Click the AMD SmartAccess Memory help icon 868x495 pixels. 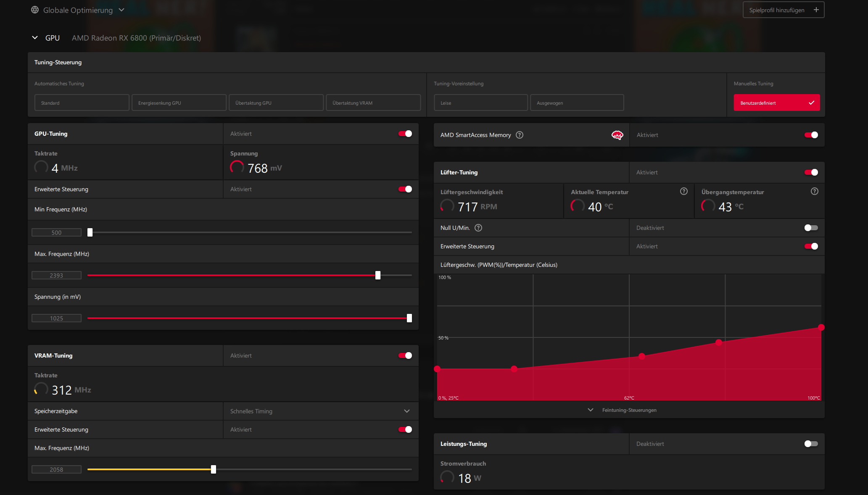click(520, 135)
